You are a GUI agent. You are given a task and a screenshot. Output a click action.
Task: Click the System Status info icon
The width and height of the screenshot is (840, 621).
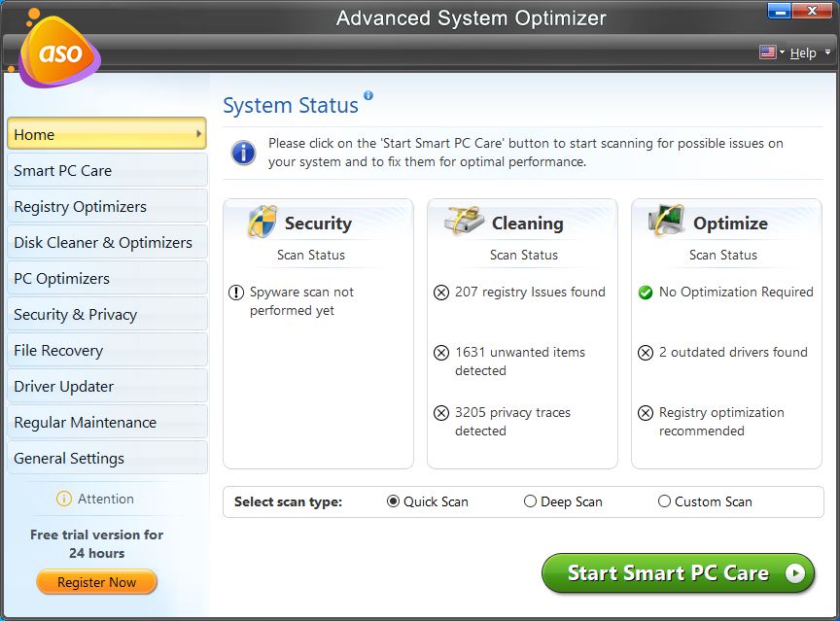click(368, 95)
